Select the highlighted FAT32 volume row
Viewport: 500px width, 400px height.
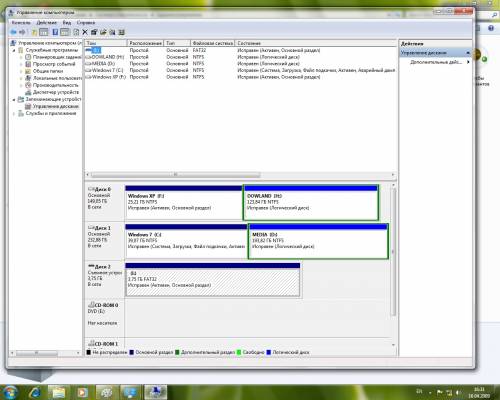[x=241, y=50]
